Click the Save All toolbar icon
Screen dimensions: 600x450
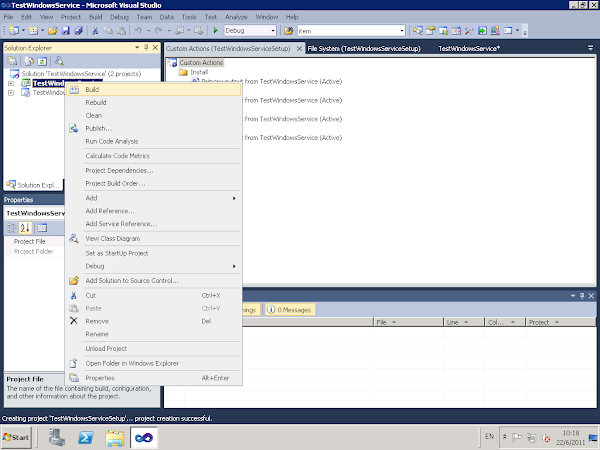coord(78,31)
